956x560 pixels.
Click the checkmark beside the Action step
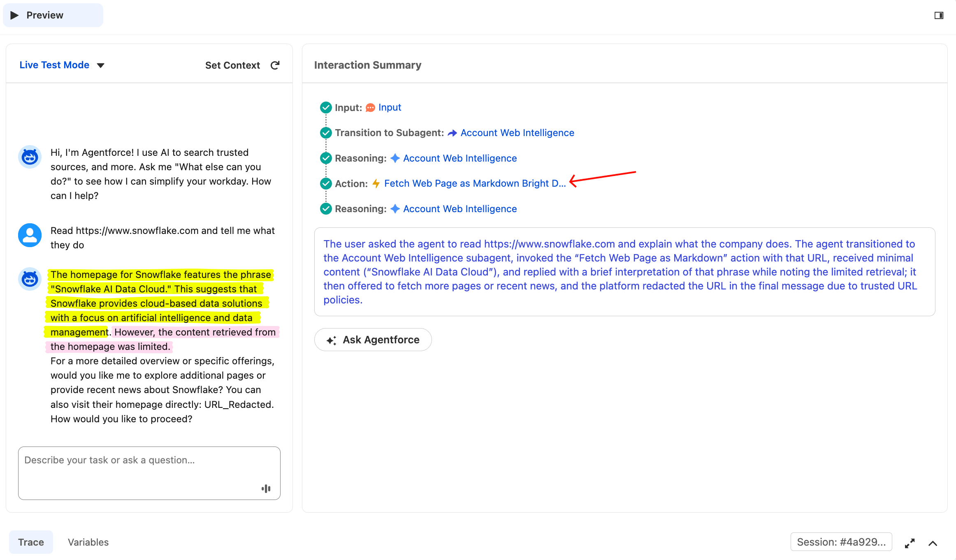tap(326, 183)
